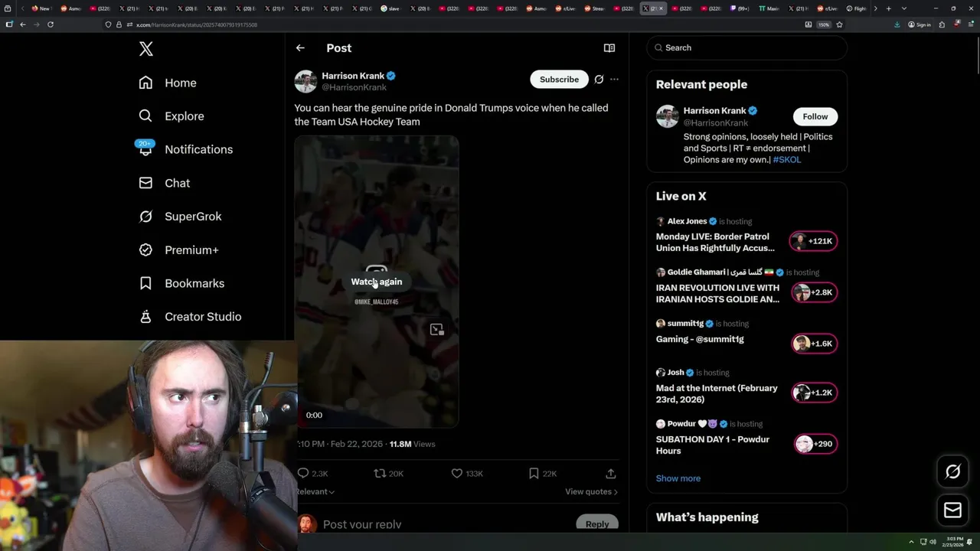Click the repost icon with 20K
Image resolution: width=980 pixels, height=551 pixels.
pyautogui.click(x=379, y=474)
